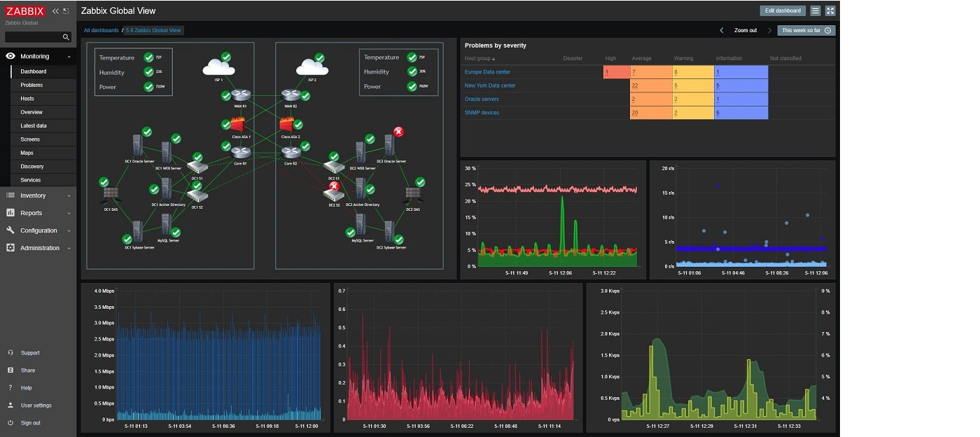Select the Core R1 router icon
Screen dimensions: 980x437
pyautogui.click(x=241, y=153)
